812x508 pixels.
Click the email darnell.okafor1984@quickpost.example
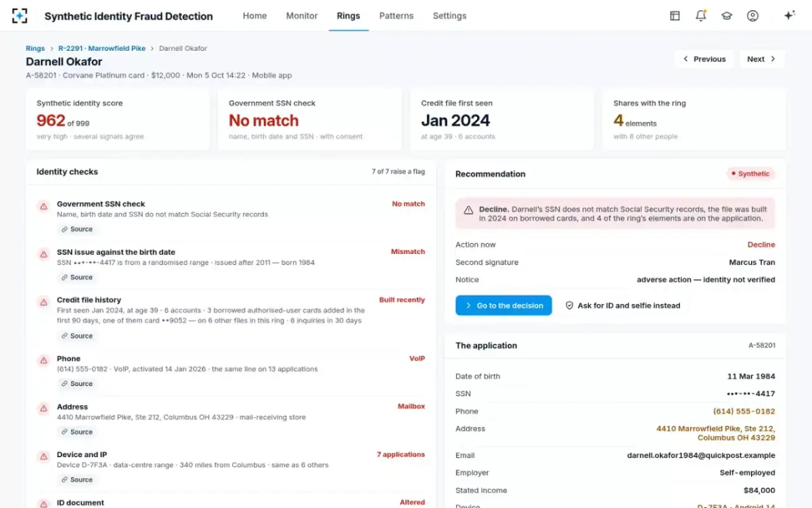point(701,455)
